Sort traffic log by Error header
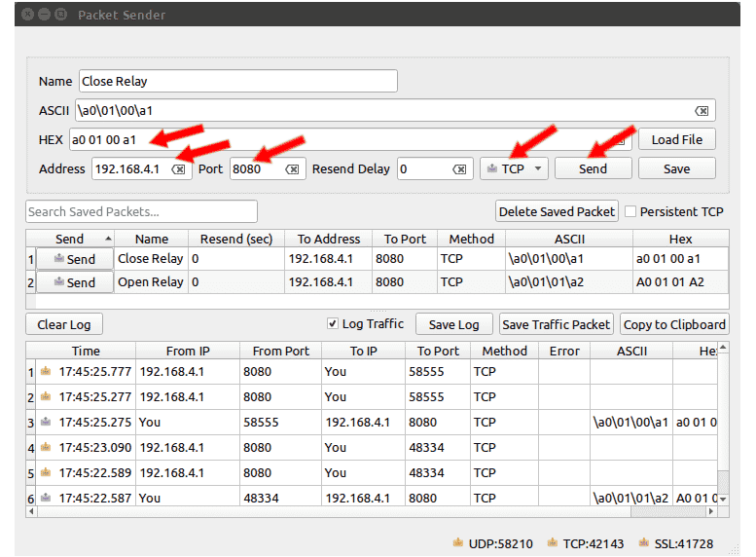Image resolution: width=756 pixels, height=557 pixels. 564,351
